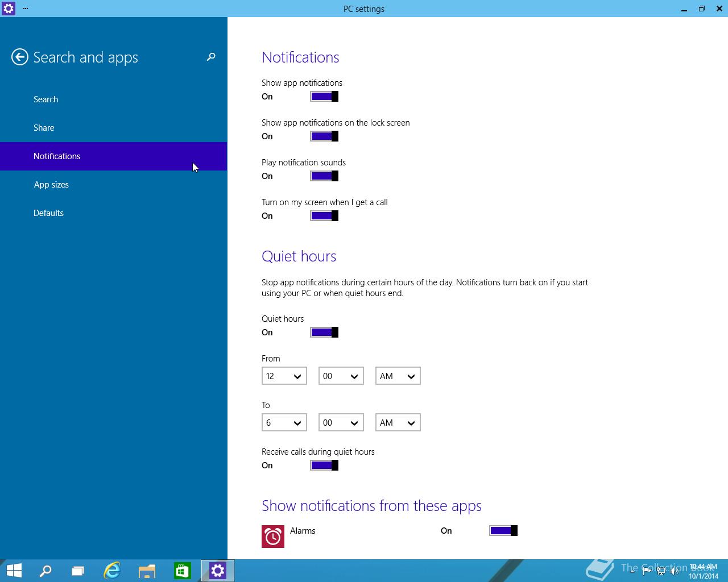
Task: Click Show notifications from these apps heading
Action: point(371,506)
